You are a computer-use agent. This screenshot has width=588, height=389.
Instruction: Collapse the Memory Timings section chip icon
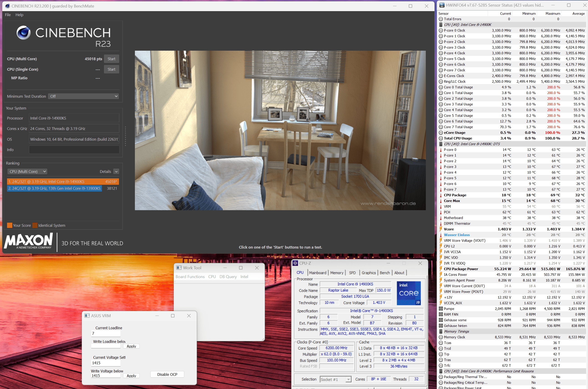[x=441, y=332]
